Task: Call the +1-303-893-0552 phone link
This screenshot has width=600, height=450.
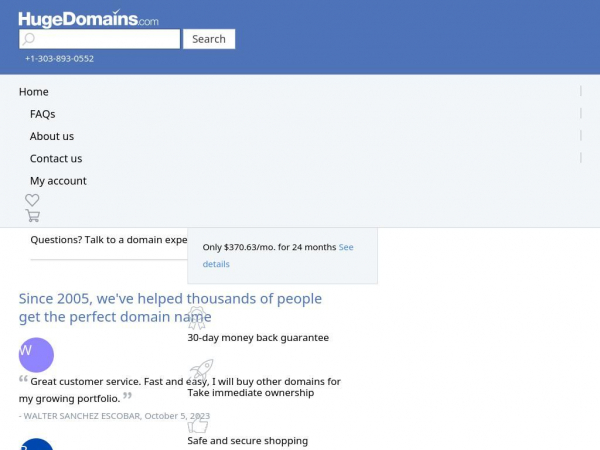Action: click(x=59, y=59)
